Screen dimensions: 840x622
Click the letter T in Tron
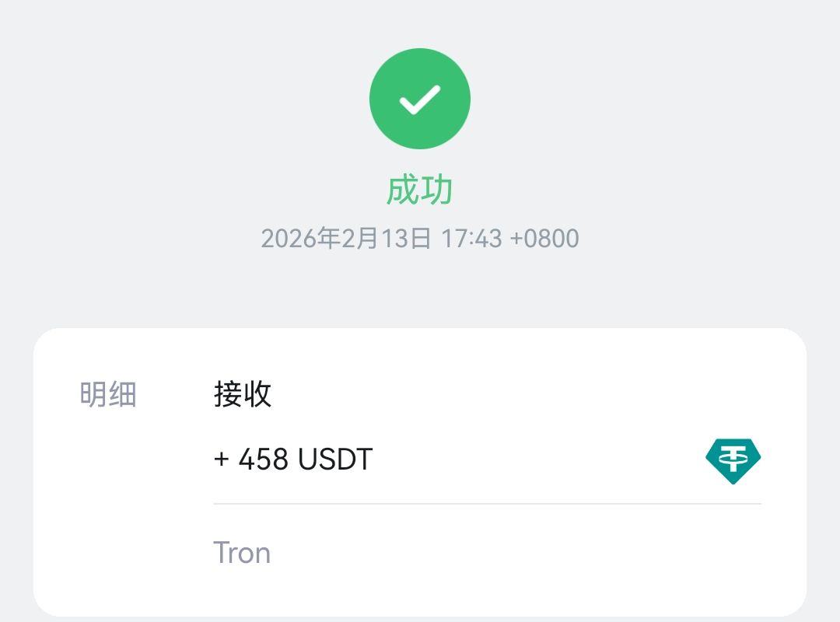pyautogui.click(x=222, y=553)
